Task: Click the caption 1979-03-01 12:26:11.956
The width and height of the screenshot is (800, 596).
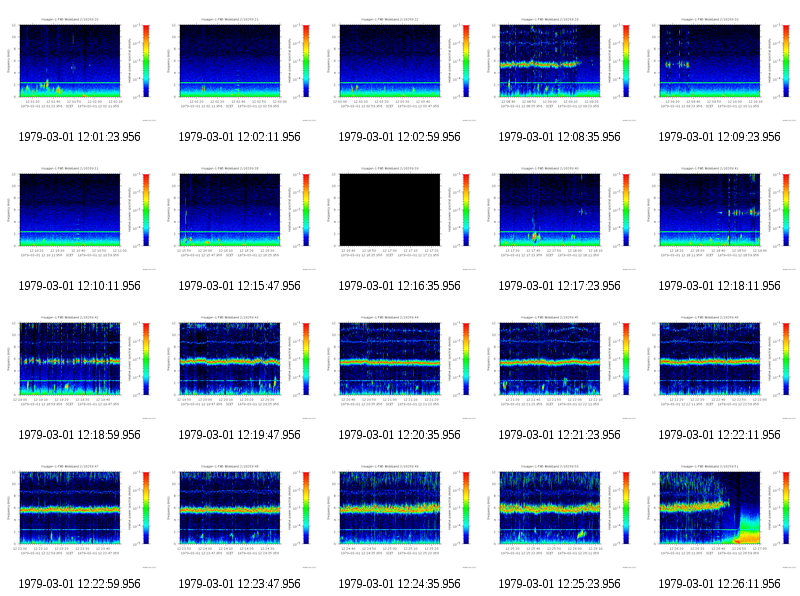Action: point(719,584)
